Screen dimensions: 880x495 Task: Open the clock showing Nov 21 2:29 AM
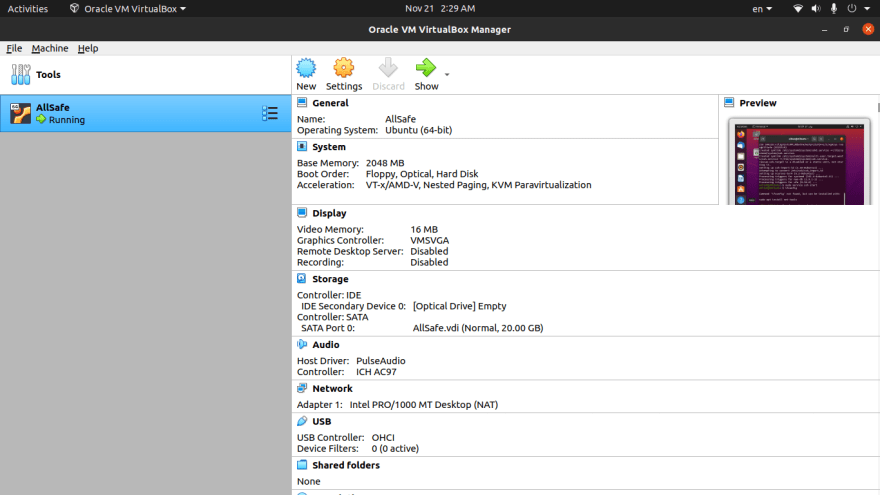440,8
